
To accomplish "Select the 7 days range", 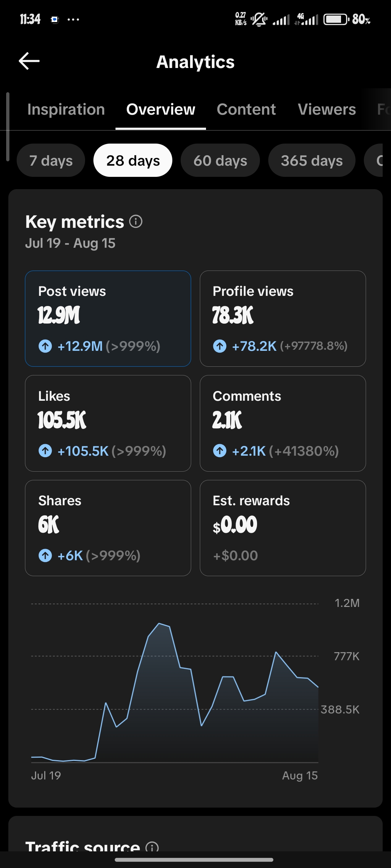I will pos(51,160).
